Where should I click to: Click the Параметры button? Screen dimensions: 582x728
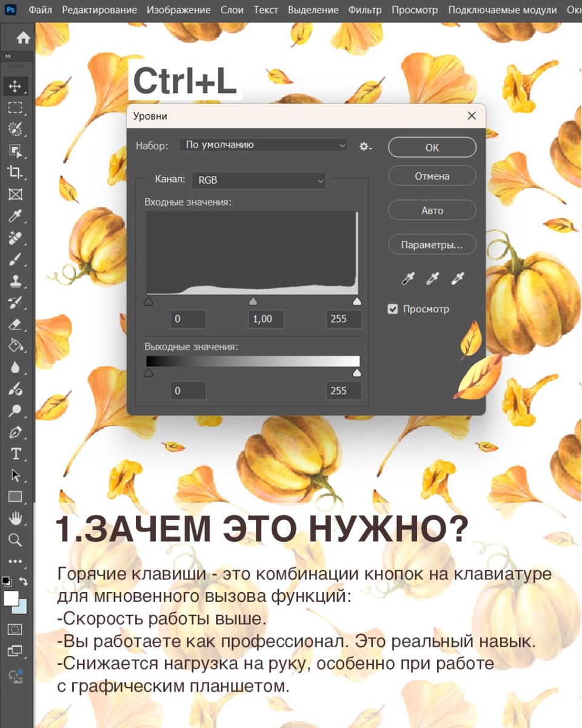click(x=432, y=244)
